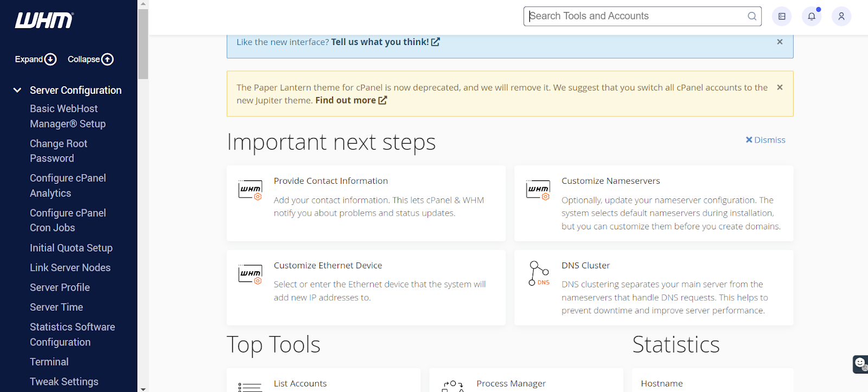Open Configure cPanel Cron Jobs
This screenshot has height=392, width=868.
[x=68, y=220]
